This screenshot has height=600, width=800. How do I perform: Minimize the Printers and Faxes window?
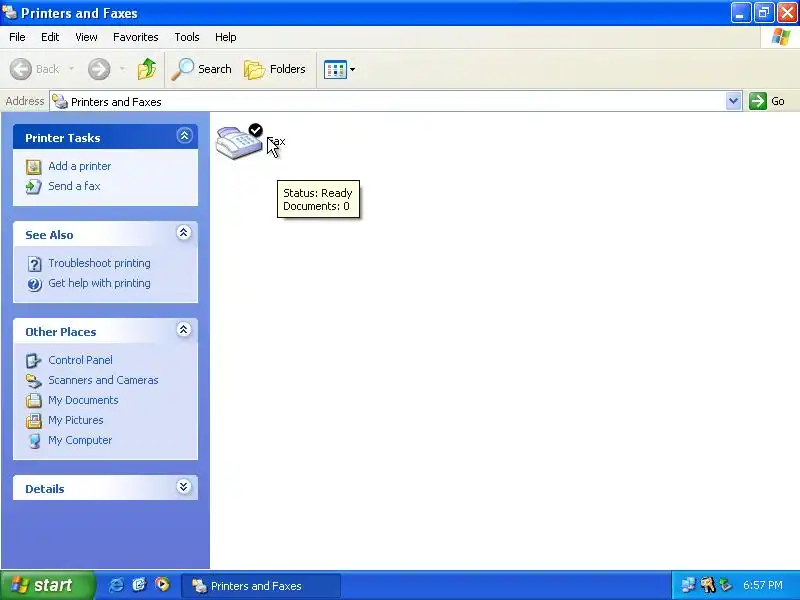(x=741, y=13)
